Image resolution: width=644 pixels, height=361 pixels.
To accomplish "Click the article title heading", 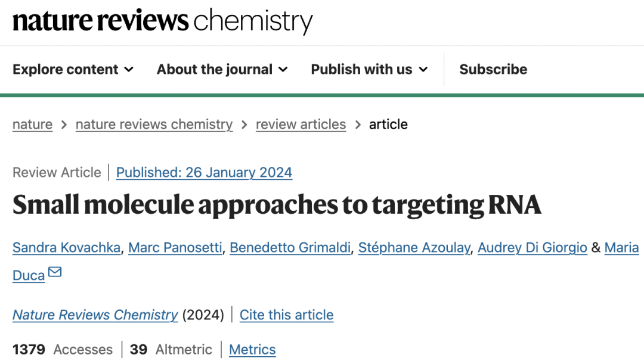I will [277, 205].
